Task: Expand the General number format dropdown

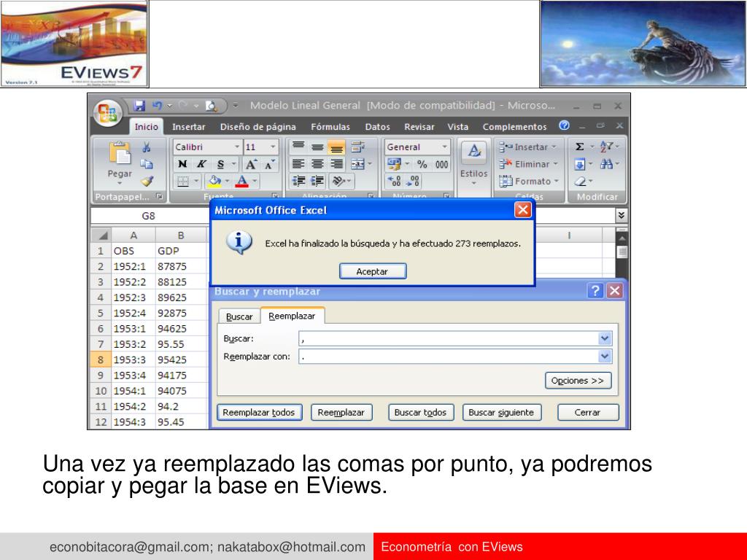Action: pyautogui.click(x=444, y=147)
